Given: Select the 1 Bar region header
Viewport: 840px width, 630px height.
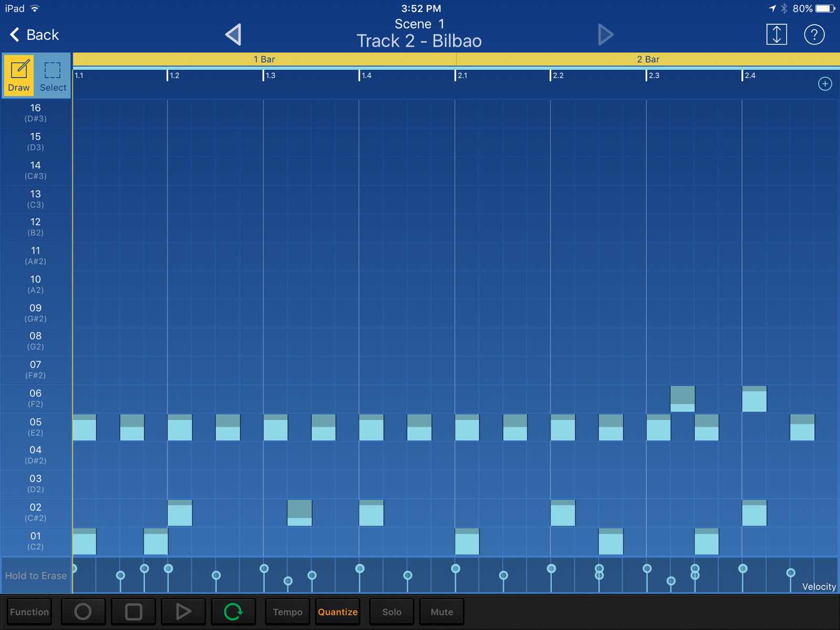Looking at the screenshot, I should [x=264, y=59].
